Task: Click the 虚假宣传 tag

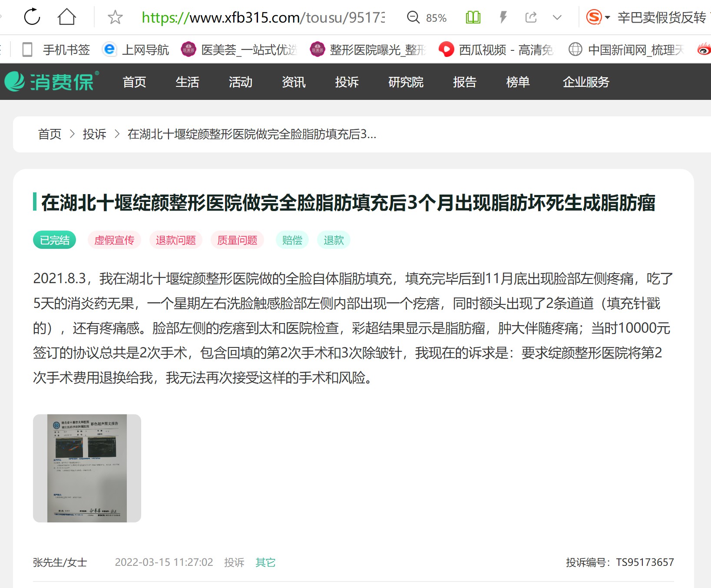Action: click(114, 240)
